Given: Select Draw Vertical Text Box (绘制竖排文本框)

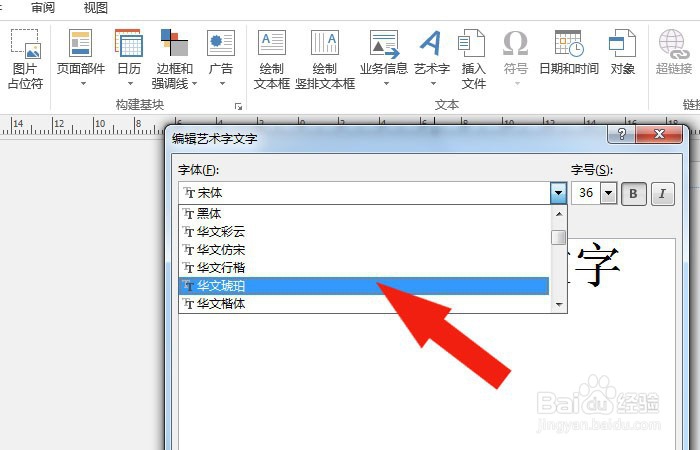Looking at the screenshot, I should (325, 58).
